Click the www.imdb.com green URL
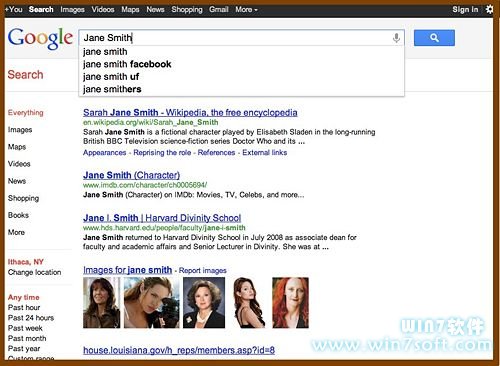 145,185
